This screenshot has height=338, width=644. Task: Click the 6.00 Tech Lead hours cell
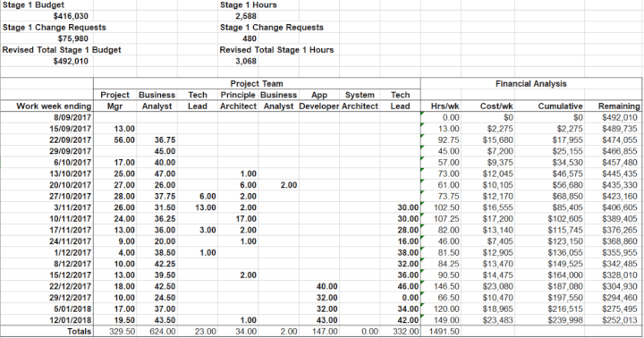click(208, 197)
